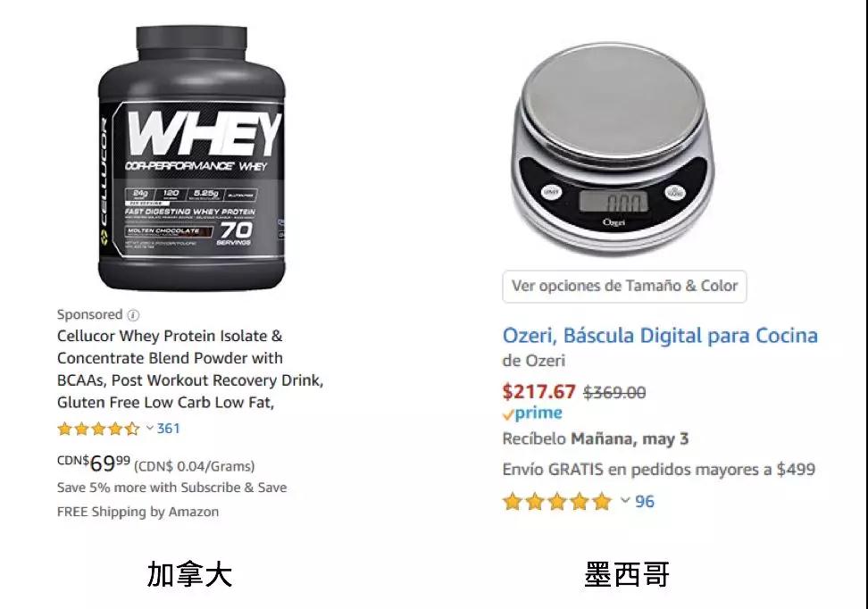868x609 pixels.
Task: Open Cellucor Whey Protein Isolate title link
Action: [190, 370]
